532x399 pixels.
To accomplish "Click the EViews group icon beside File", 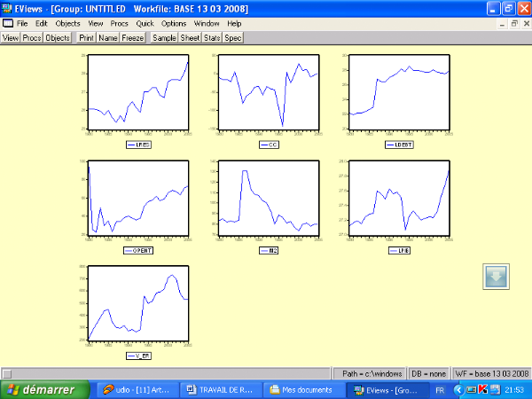I will click(8, 22).
